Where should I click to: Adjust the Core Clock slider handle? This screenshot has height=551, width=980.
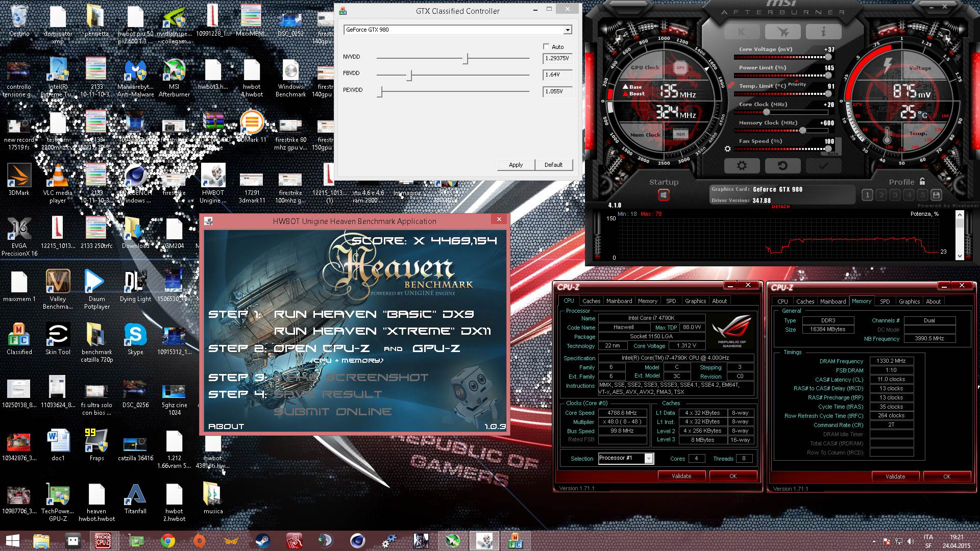[766, 112]
